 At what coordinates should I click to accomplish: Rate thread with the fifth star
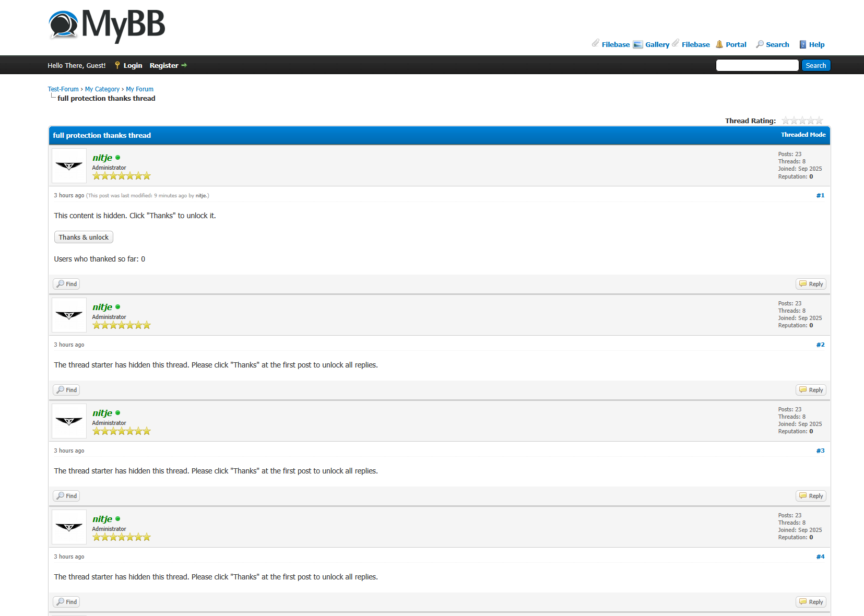pos(819,121)
